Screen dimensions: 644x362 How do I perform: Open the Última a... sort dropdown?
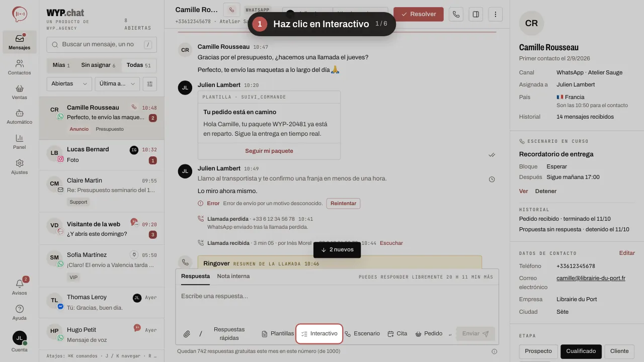click(x=117, y=84)
